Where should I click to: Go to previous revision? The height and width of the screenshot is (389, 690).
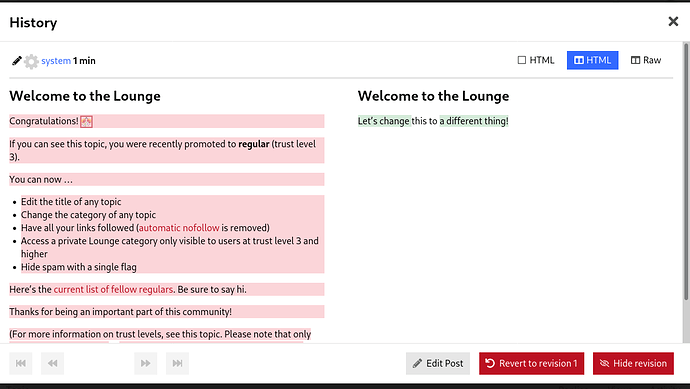pyautogui.click(x=52, y=363)
